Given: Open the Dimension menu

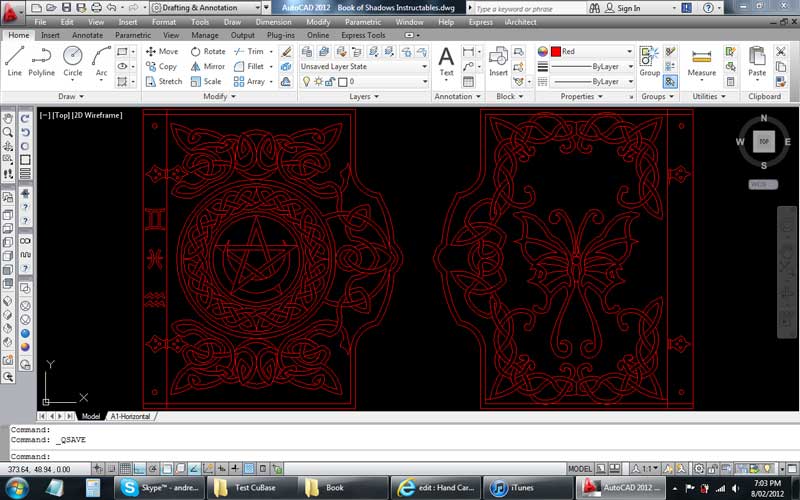Looking at the screenshot, I should (273, 22).
